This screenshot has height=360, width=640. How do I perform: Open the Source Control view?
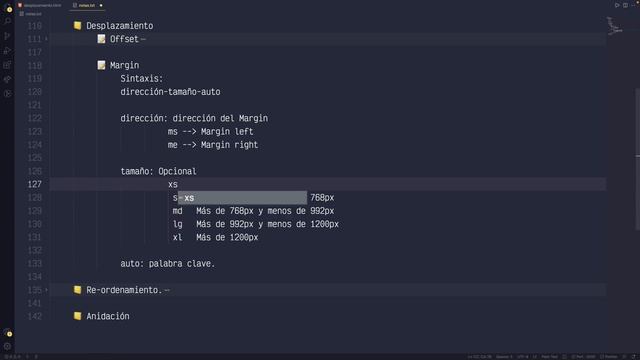pyautogui.click(x=7, y=36)
